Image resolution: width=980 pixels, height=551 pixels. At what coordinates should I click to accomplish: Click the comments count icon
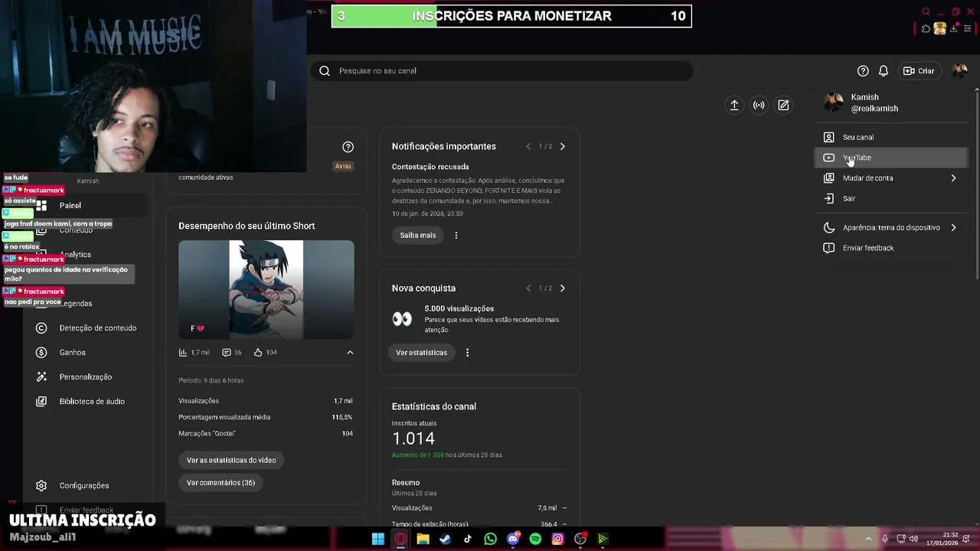(227, 353)
